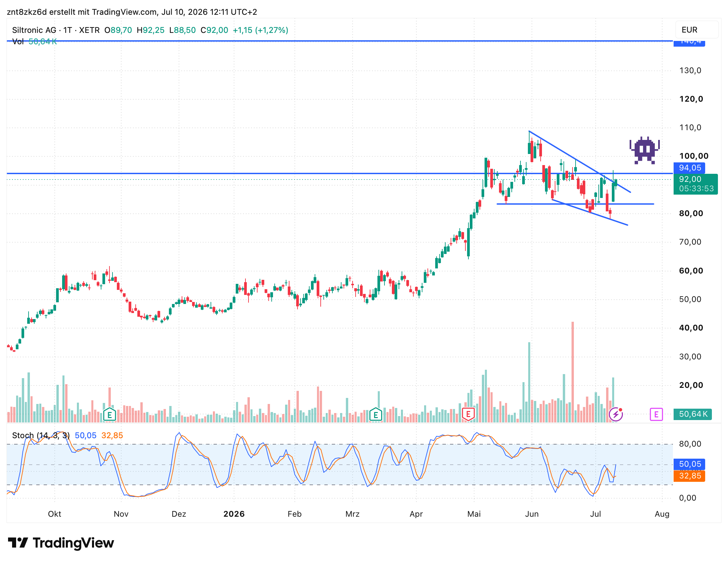Viewport: 728px width, 563px height.
Task: Click the purple lightning bolt event icon
Action: 616,414
